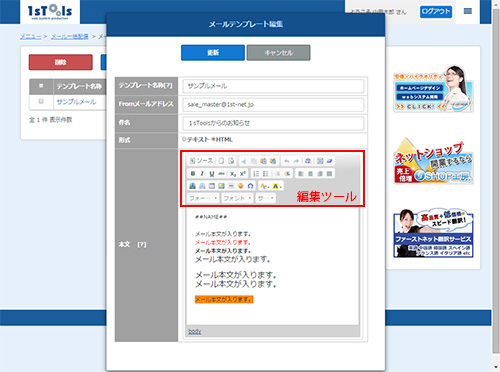500x372 pixels.
Task: Open the フォント font dropdown
Action: [x=237, y=198]
